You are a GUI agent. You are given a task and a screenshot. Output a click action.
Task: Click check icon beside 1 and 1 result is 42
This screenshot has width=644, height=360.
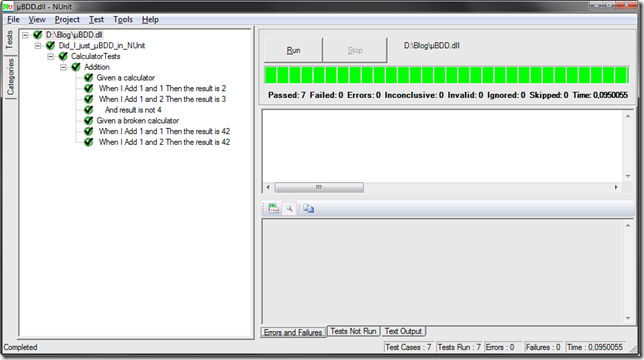89,131
